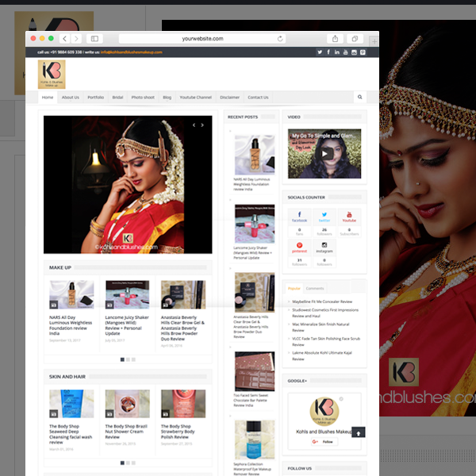Open YouTube icon in the top bar

click(345, 52)
